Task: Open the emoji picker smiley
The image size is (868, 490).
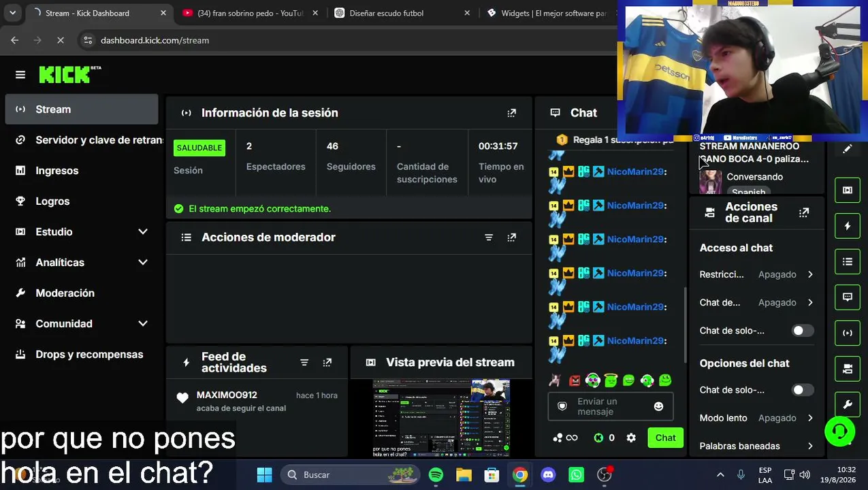Action: [x=658, y=407]
